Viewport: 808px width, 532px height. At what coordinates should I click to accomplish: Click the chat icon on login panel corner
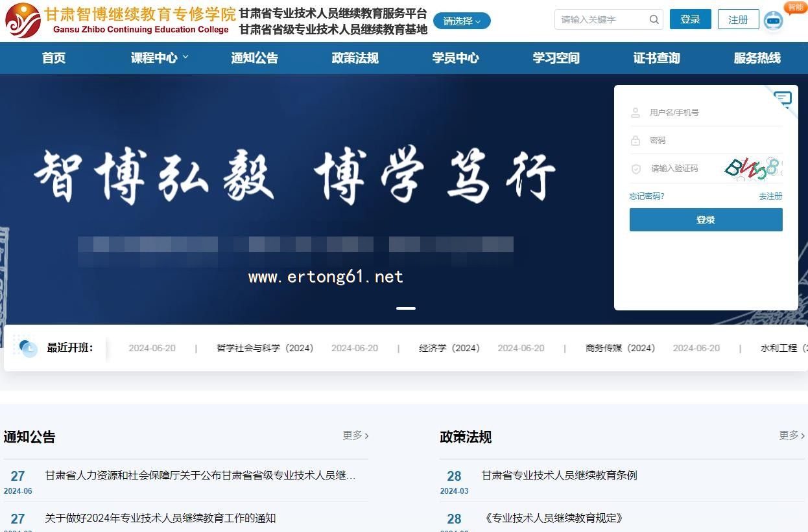[x=783, y=99]
